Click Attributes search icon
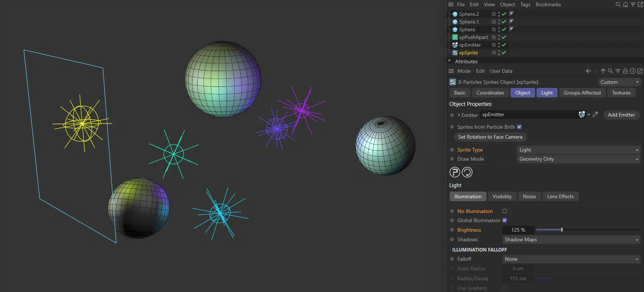644x292 pixels. point(611,71)
